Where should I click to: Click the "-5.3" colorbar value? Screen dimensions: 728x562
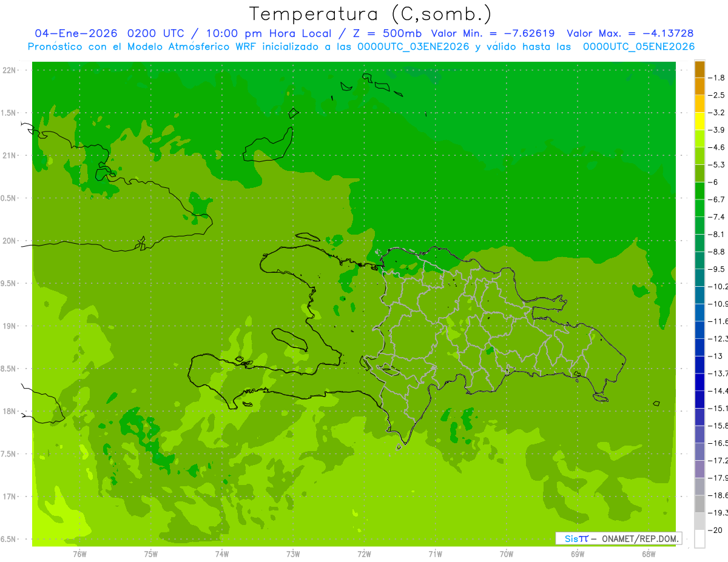[716, 165]
